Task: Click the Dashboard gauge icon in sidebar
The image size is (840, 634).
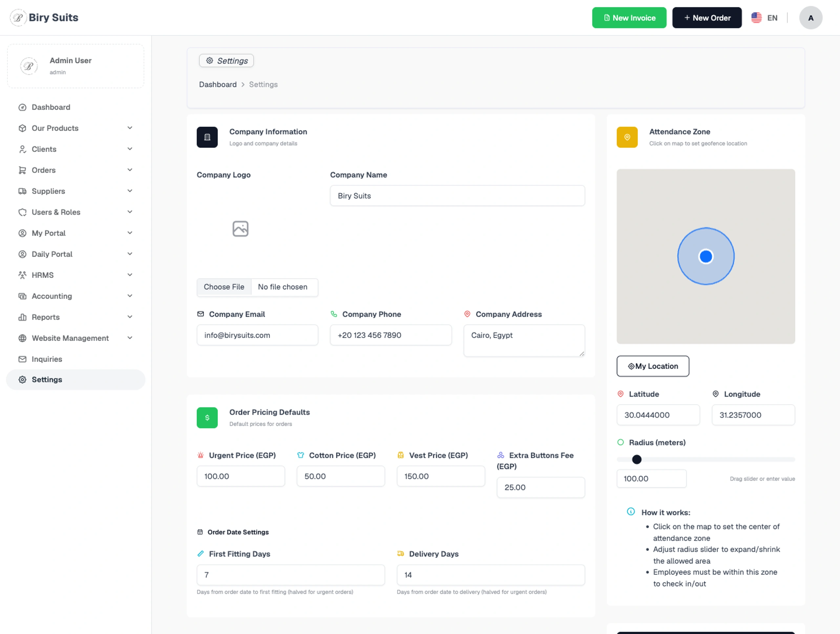Action: click(x=22, y=108)
